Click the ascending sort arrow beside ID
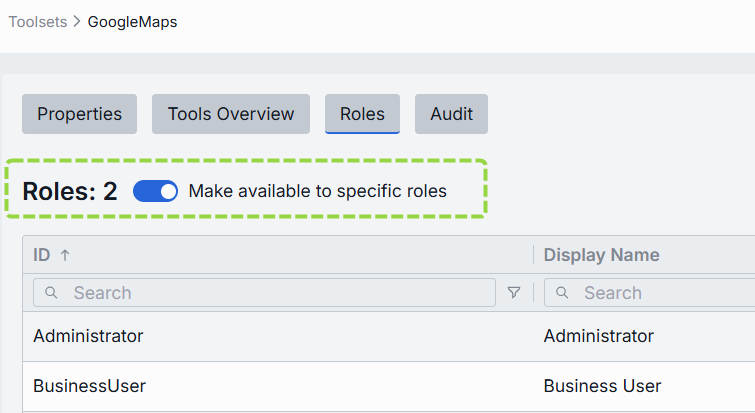Screen dimensions: 755x413 65,255
